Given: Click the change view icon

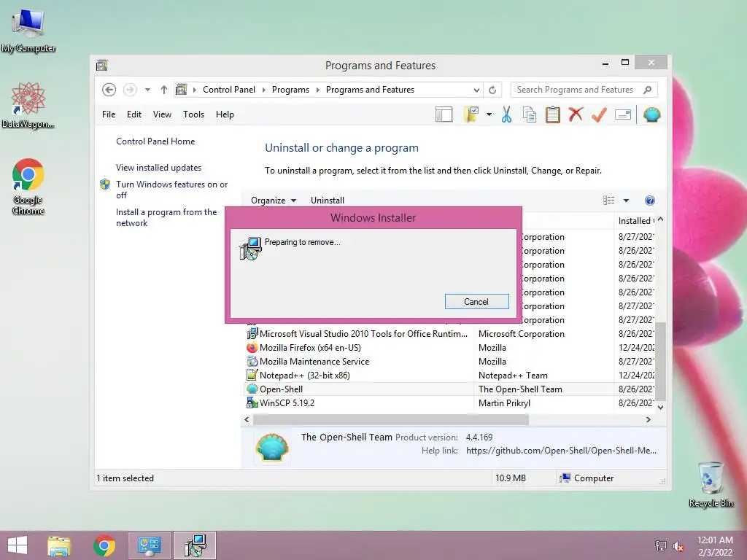Looking at the screenshot, I should tap(609, 201).
